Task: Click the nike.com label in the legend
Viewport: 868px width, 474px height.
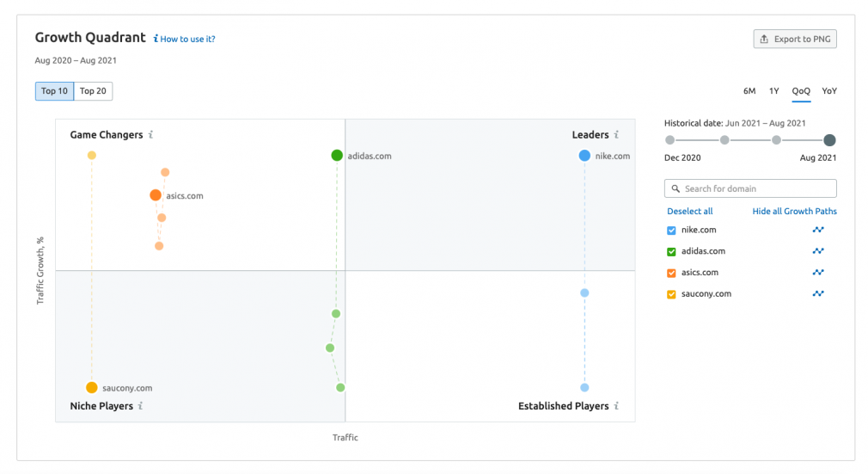Action: [x=699, y=230]
